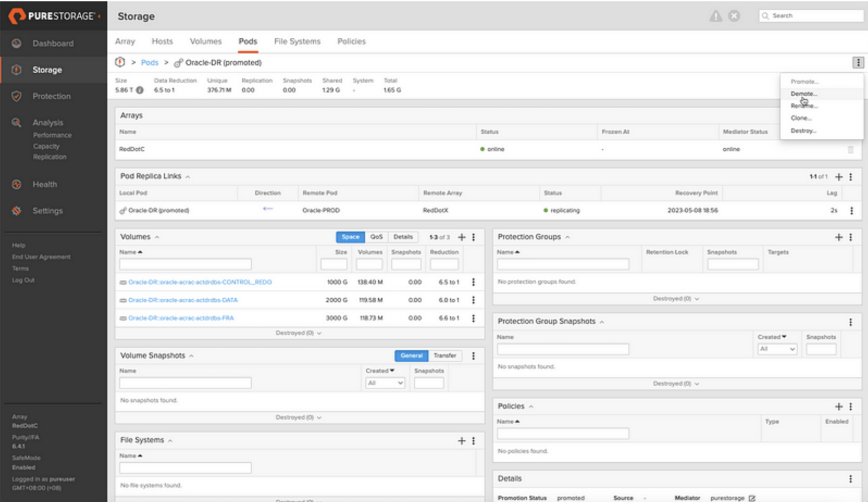Click the Analysis magnifier icon in sidebar
Image resolution: width=868 pixels, height=502 pixels.
coord(17,123)
